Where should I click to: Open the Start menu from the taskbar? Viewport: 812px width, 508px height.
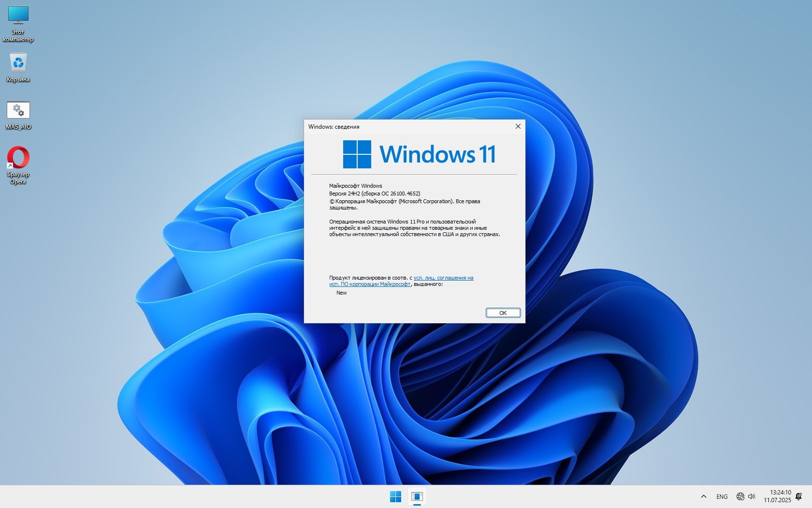tap(395, 496)
